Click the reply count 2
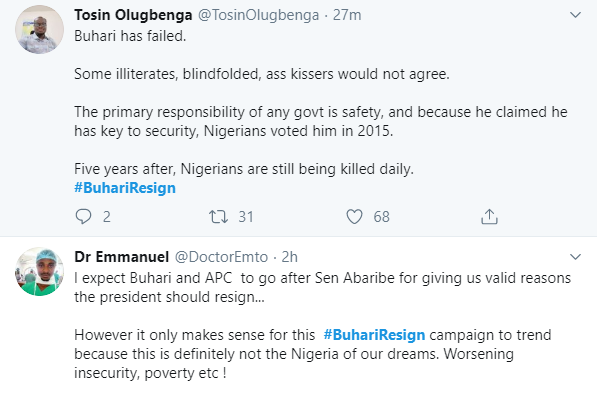Screen dimensions: 597x393 [107, 217]
